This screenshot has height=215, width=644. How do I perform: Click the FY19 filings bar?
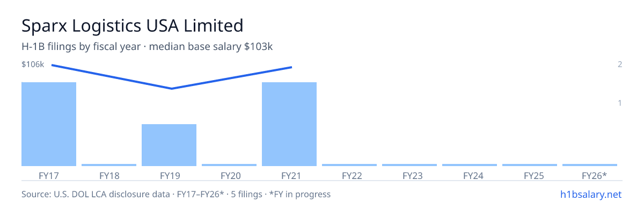pos(169,145)
